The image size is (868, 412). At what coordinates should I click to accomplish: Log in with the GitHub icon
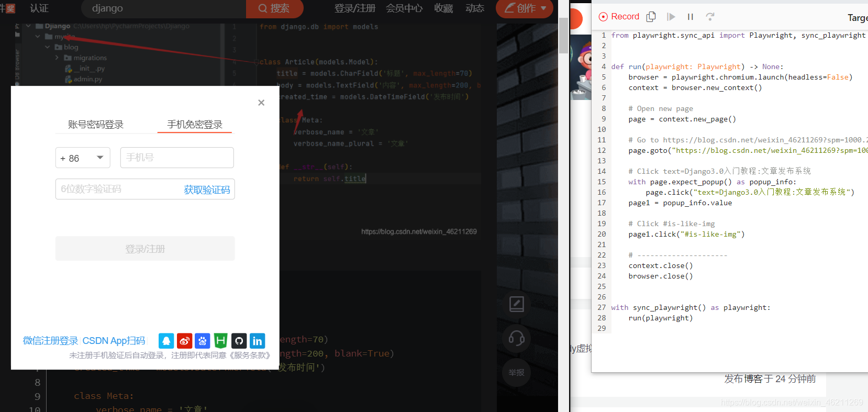[239, 341]
